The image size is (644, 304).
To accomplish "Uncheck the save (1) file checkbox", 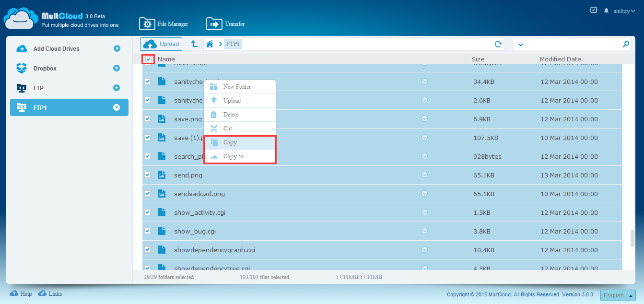I will 147,138.
